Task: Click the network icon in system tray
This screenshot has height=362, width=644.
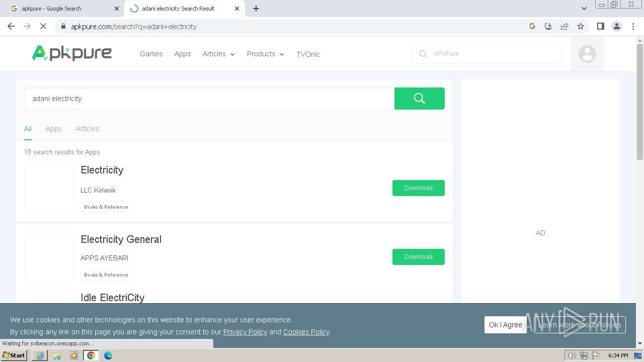Action: pos(584,355)
